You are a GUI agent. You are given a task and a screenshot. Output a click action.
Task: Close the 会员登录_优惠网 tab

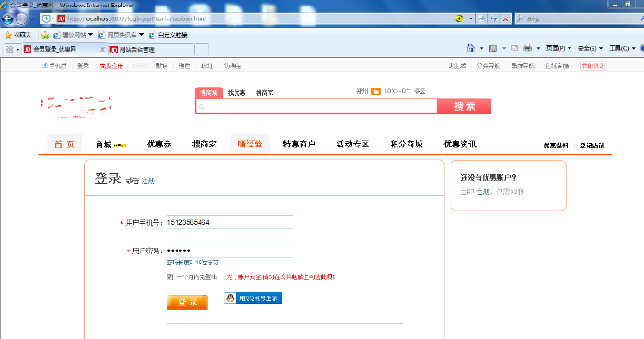(102, 50)
